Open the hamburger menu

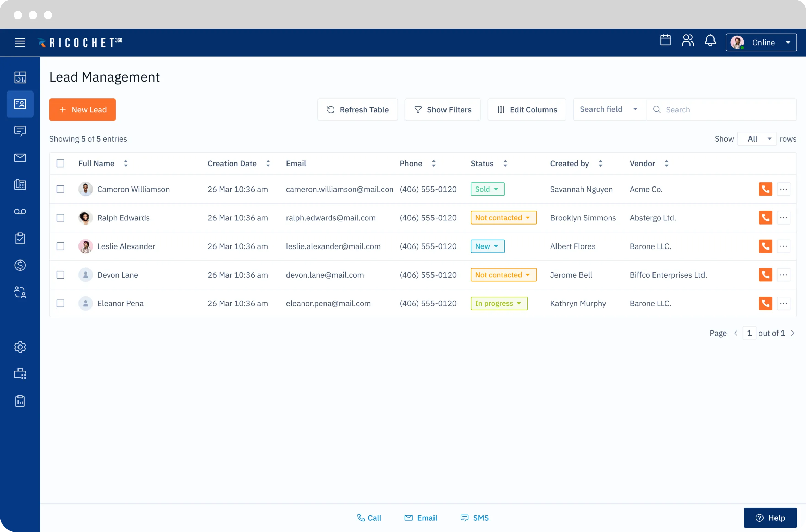coord(20,43)
